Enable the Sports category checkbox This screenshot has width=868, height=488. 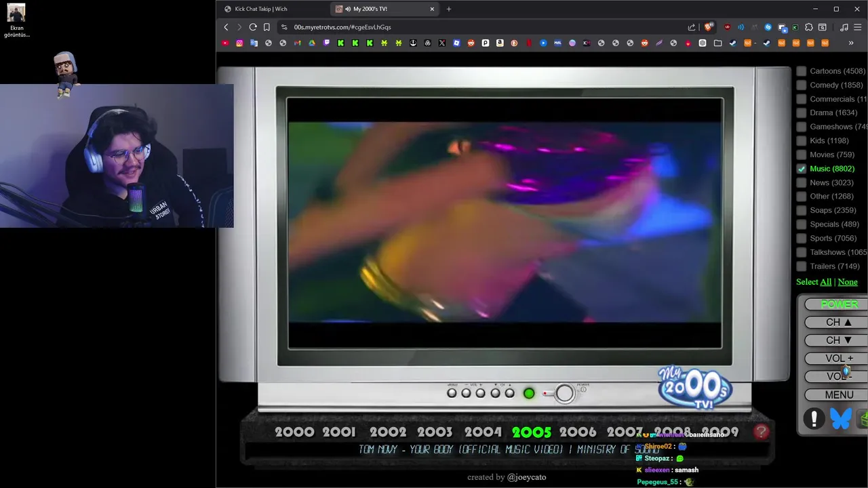point(802,238)
